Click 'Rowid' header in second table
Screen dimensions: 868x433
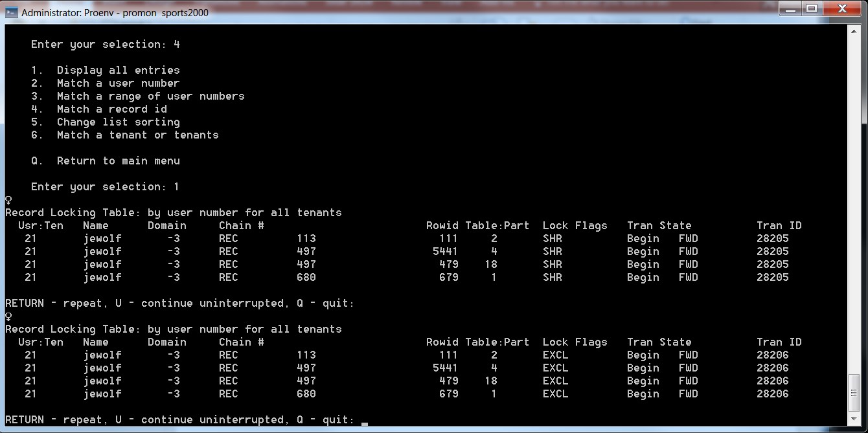(x=442, y=342)
